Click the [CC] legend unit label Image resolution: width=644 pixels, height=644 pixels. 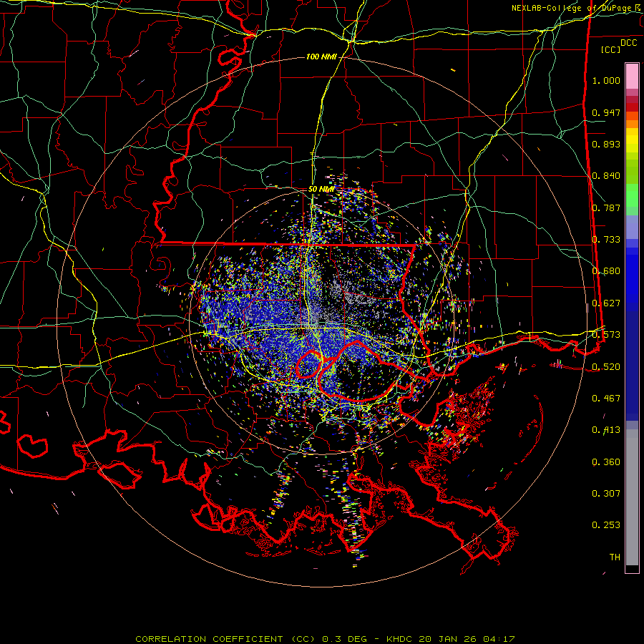pos(611,49)
